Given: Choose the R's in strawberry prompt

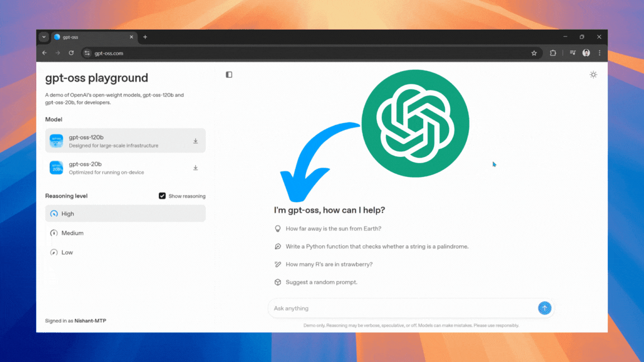Looking at the screenshot, I should click(329, 264).
